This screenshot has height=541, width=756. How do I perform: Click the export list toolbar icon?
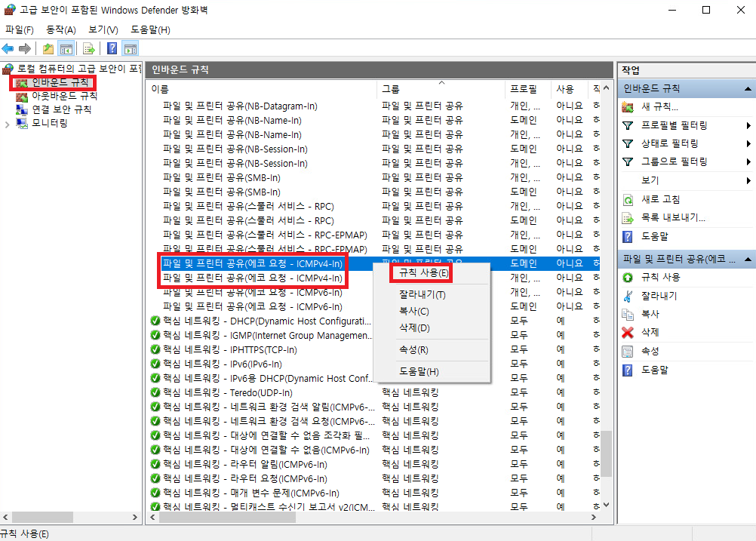pos(89,49)
